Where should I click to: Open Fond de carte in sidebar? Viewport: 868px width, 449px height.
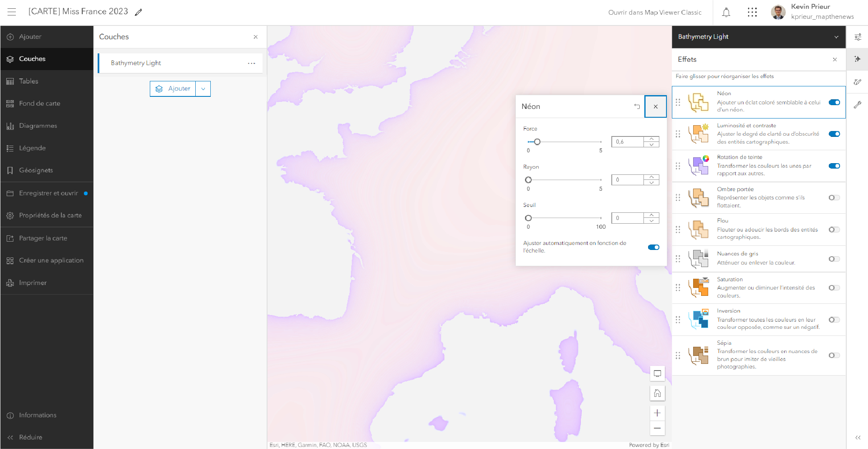pyautogui.click(x=39, y=103)
